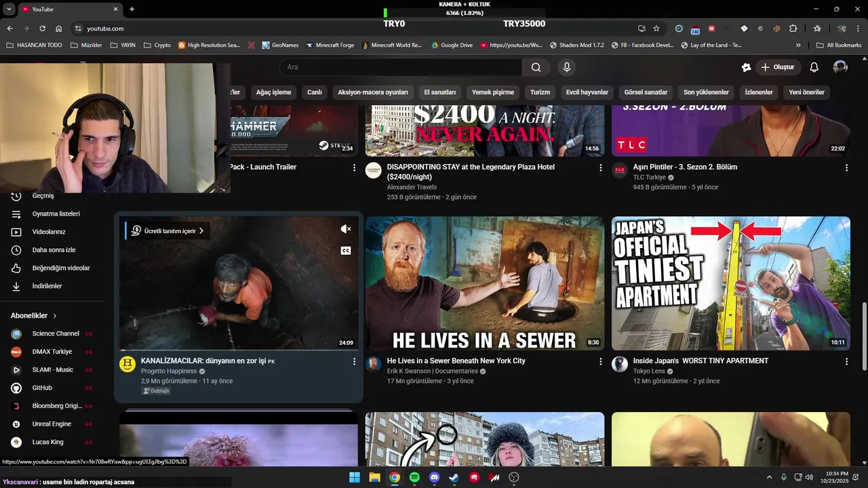Toggle closed captions on the preview video
Viewport: 868px width, 488px height.
(346, 251)
